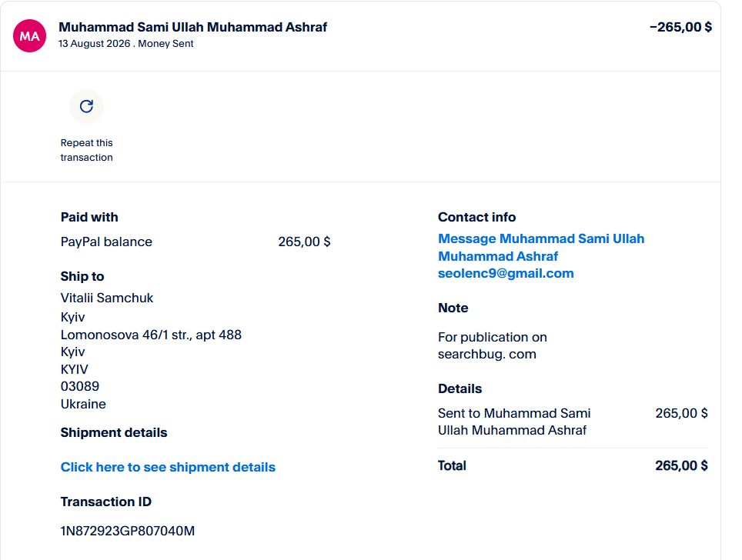Click the postal code 03089
Image resolution: width=742 pixels, height=560 pixels.
pyautogui.click(x=80, y=386)
